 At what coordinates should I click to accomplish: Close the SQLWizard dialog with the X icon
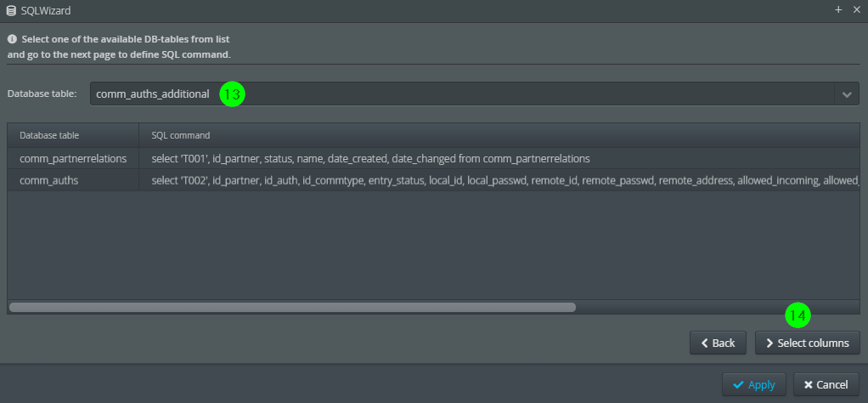(x=857, y=10)
